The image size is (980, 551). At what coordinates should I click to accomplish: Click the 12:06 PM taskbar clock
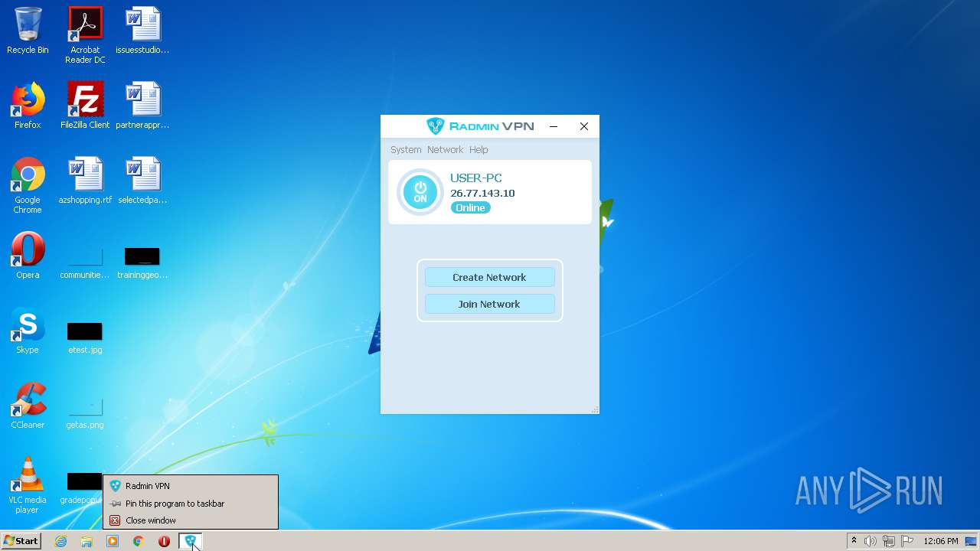point(941,541)
